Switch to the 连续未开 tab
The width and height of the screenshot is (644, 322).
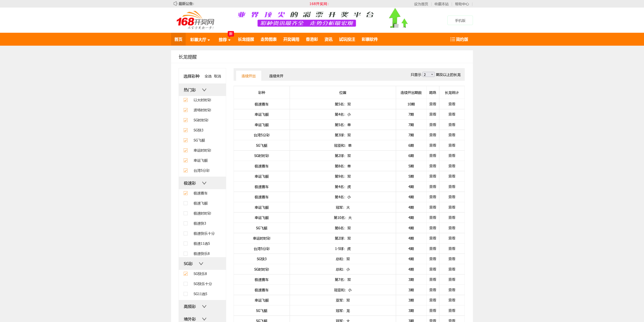tap(276, 76)
